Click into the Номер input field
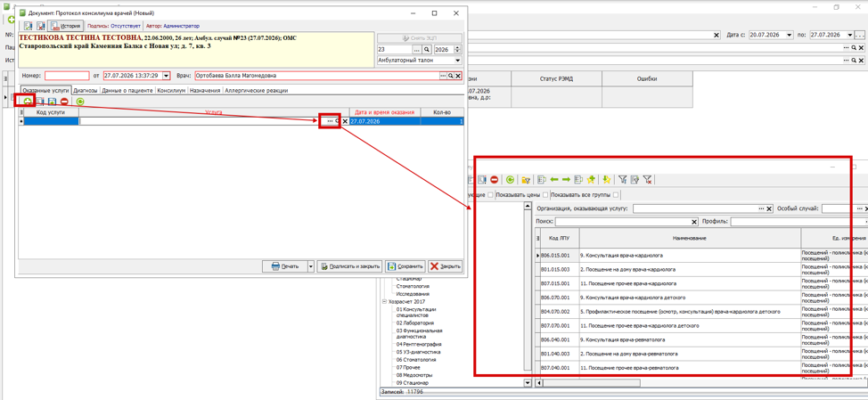 pos(67,76)
